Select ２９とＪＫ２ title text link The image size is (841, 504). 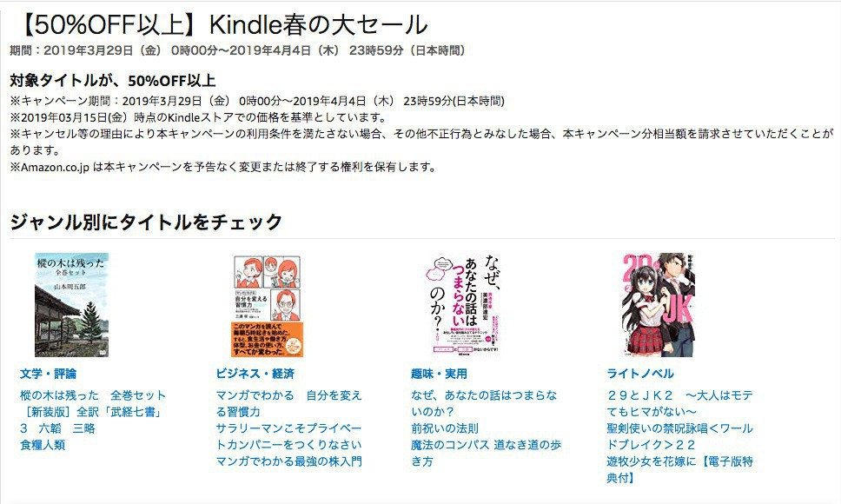point(679,403)
